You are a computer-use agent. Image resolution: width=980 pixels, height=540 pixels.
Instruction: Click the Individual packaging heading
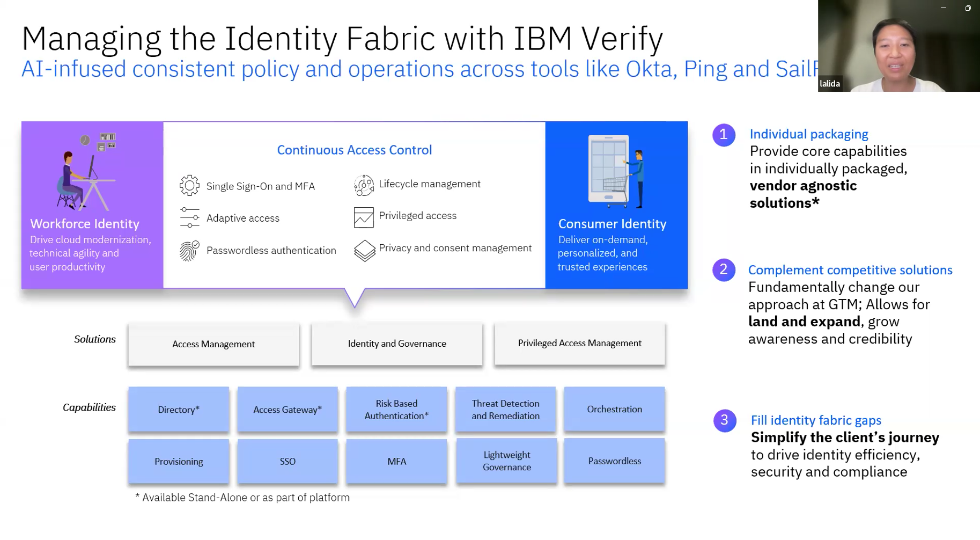[x=809, y=134]
